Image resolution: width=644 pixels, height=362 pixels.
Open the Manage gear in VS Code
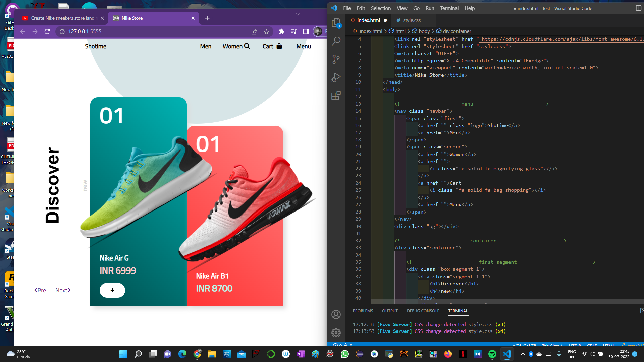pyautogui.click(x=336, y=333)
